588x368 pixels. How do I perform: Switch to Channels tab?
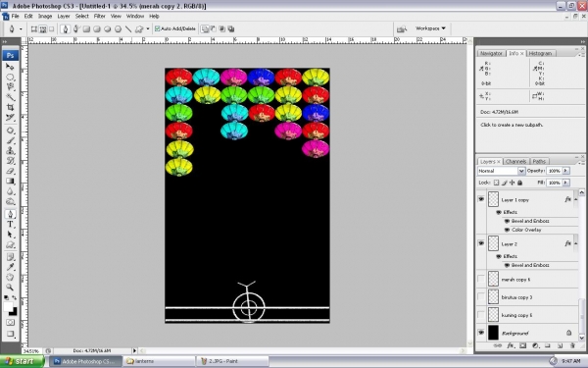[x=515, y=162]
